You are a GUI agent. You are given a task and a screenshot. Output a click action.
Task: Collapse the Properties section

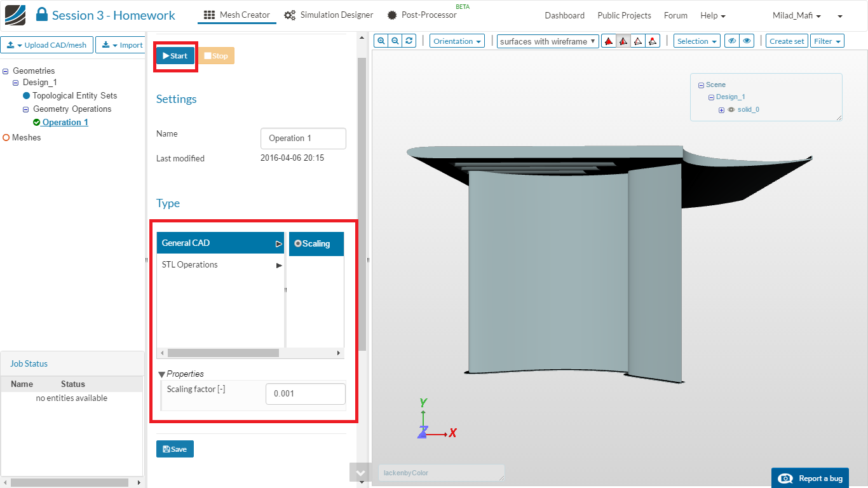coord(161,374)
